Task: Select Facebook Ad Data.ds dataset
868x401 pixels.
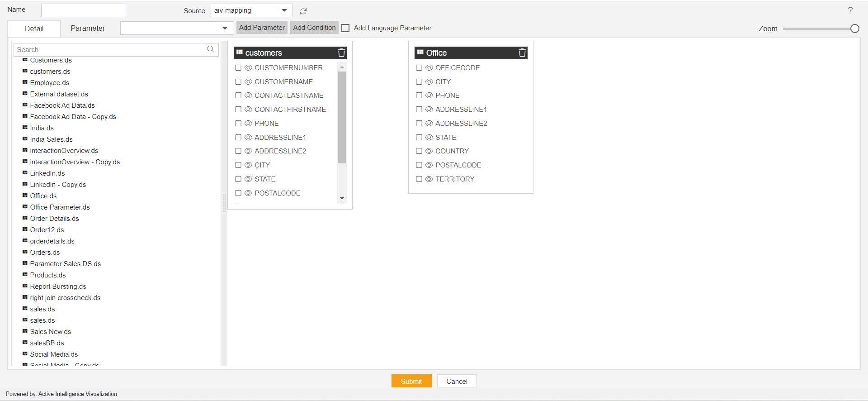Action: [62, 105]
